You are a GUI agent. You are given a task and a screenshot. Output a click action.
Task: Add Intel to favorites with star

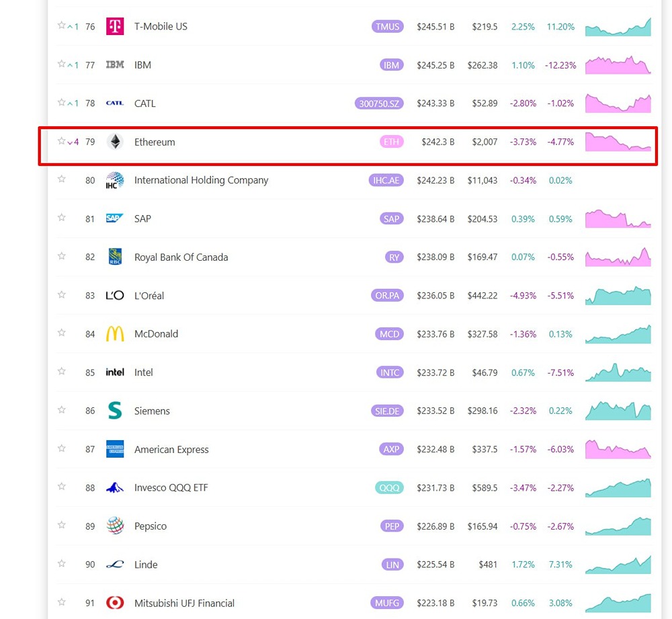pos(61,371)
